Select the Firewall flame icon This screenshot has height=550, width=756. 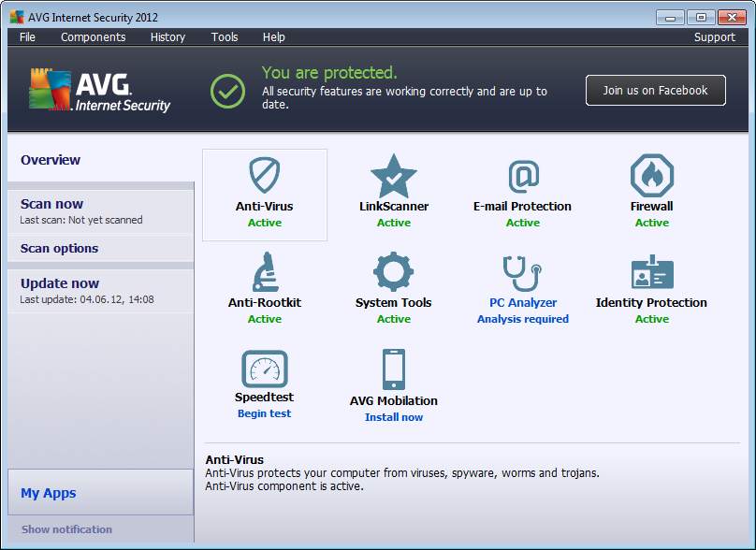pyautogui.click(x=652, y=176)
